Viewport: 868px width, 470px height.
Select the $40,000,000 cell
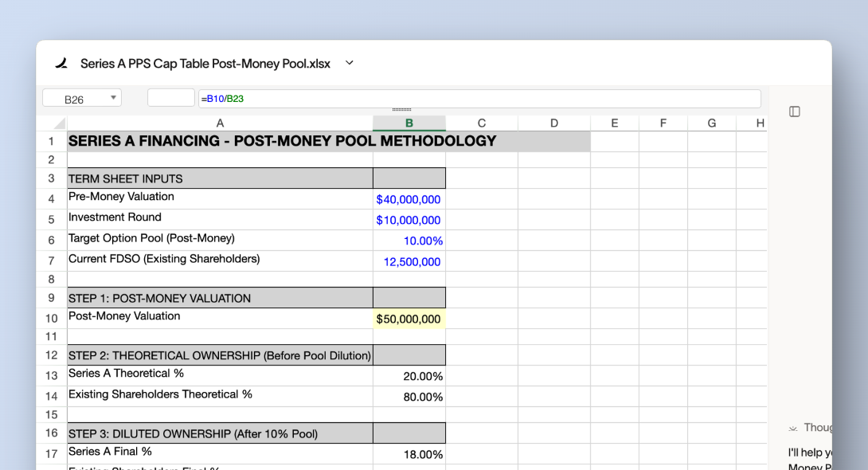click(x=409, y=198)
